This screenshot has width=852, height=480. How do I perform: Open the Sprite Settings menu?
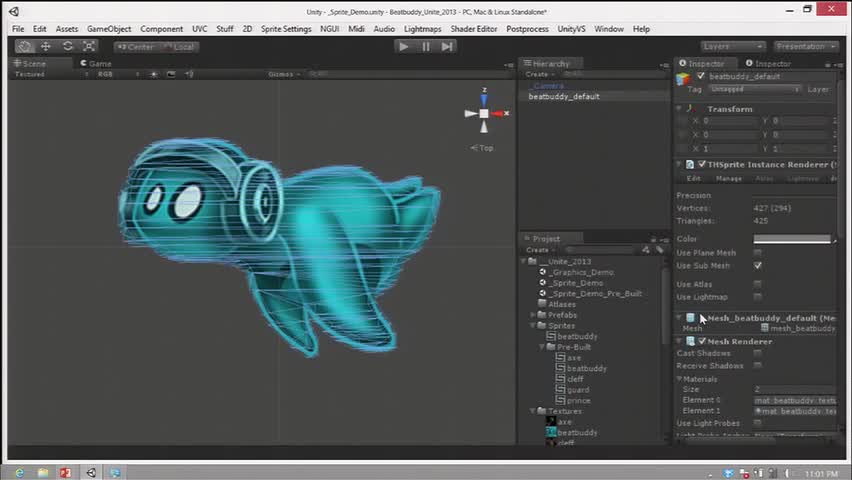coord(286,29)
